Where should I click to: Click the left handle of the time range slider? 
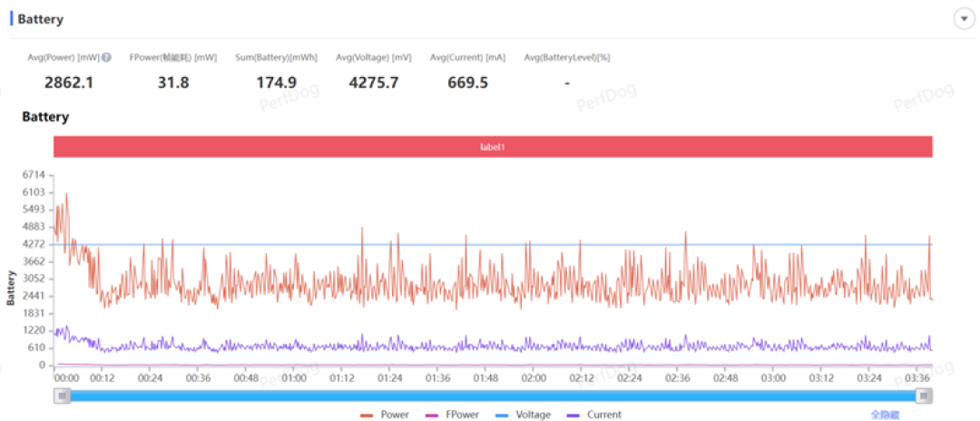pos(62,396)
